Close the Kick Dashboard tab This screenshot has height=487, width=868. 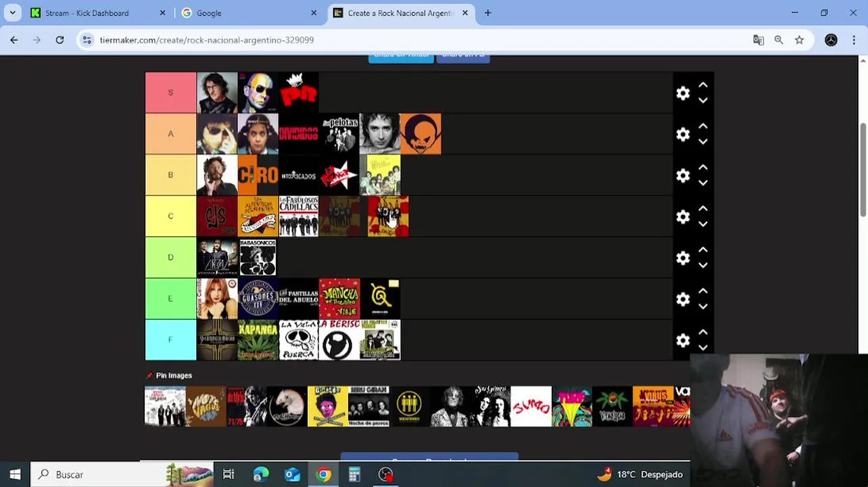162,13
